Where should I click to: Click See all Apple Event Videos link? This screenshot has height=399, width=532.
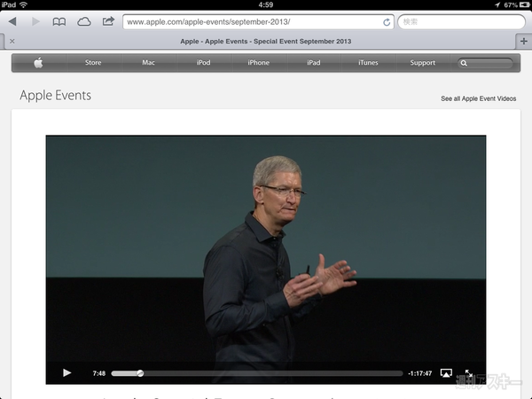pos(479,98)
